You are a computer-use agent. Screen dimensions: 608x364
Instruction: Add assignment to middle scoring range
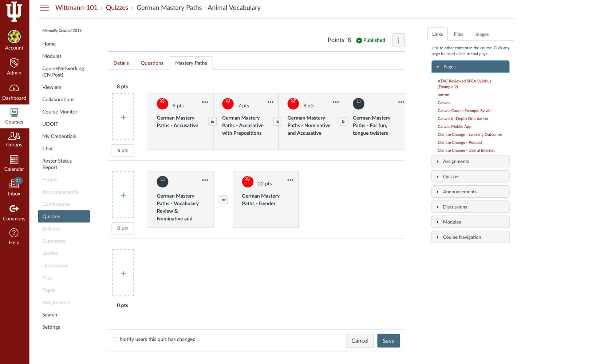coord(123,195)
